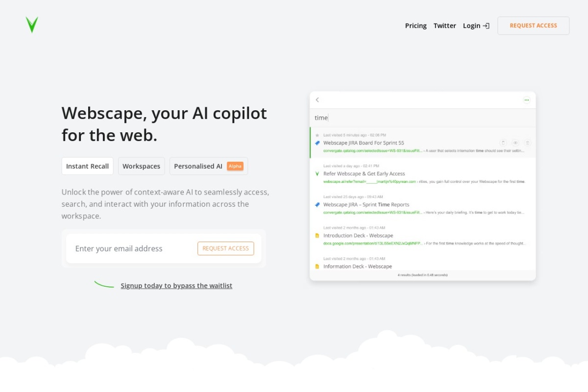Image resolution: width=588 pixels, height=392 pixels.
Task: Click '4 results (loaded in 0.48 seconds)' status text
Action: 422,275
